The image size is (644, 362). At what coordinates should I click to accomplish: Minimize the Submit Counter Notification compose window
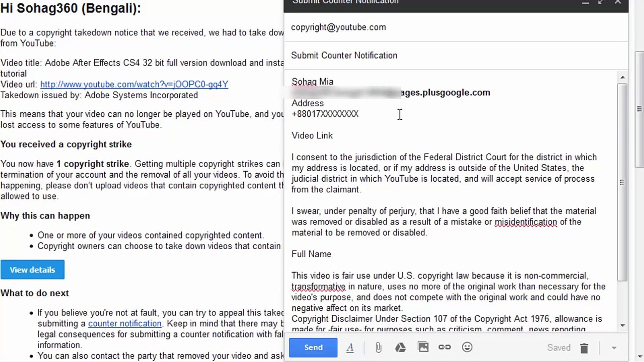point(585,2)
